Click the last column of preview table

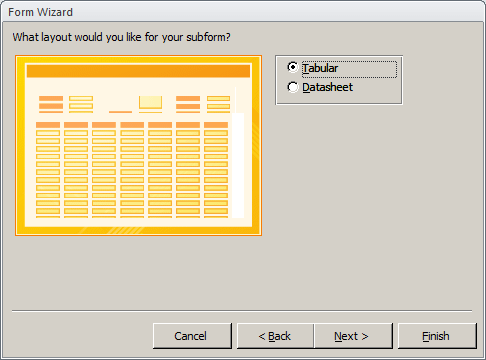click(x=216, y=170)
